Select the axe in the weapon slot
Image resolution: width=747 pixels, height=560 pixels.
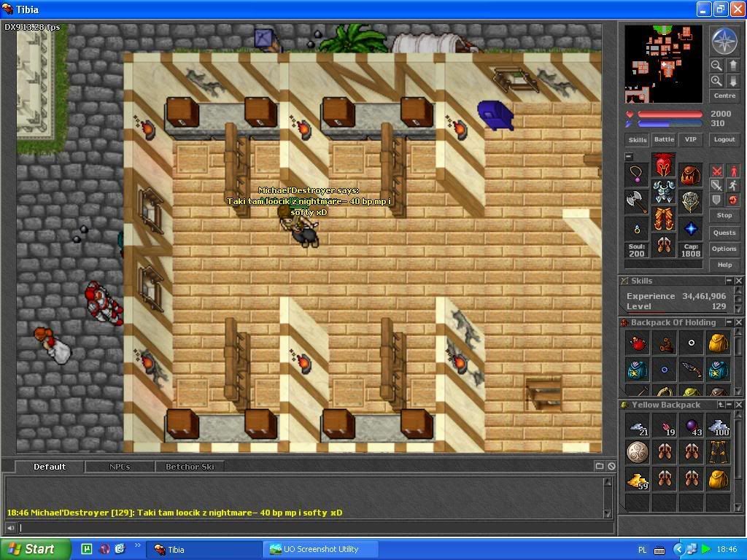coord(637,201)
